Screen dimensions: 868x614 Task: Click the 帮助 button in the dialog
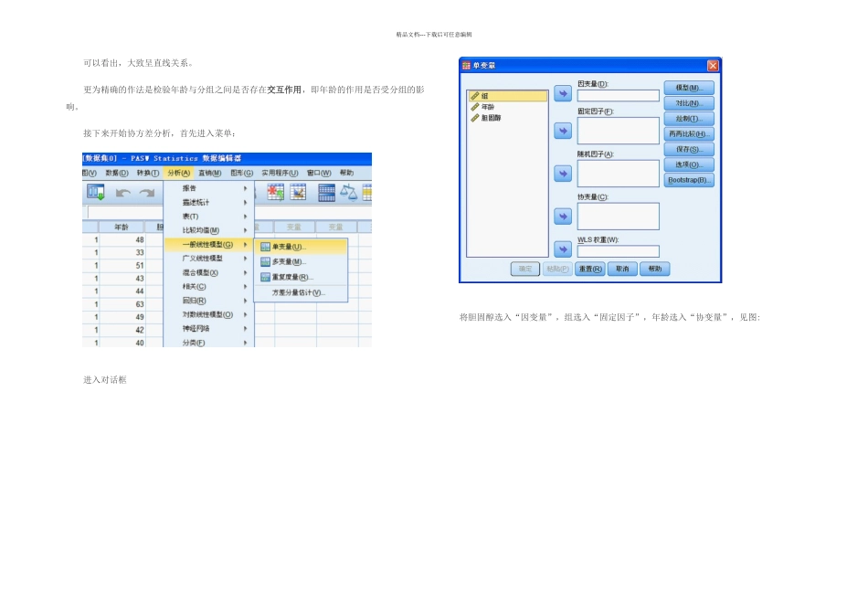(x=655, y=269)
